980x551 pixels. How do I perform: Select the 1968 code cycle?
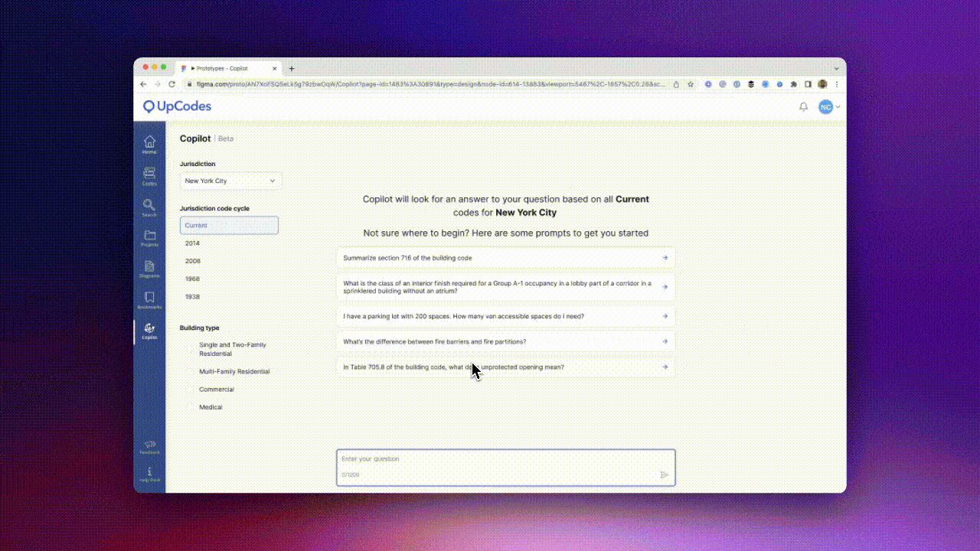192,279
